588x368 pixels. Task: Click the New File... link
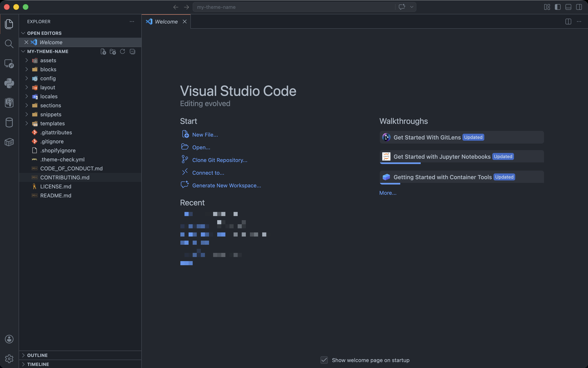tap(205, 135)
